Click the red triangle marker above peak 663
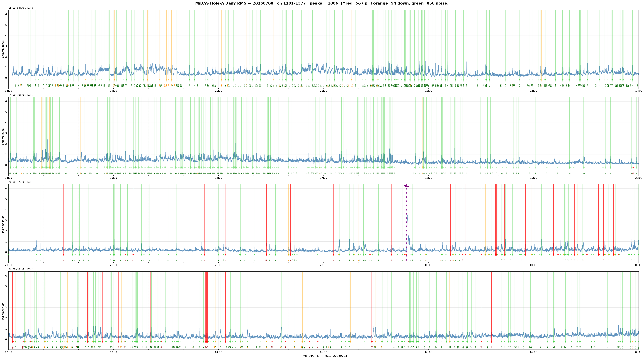 (x=333, y=254)
